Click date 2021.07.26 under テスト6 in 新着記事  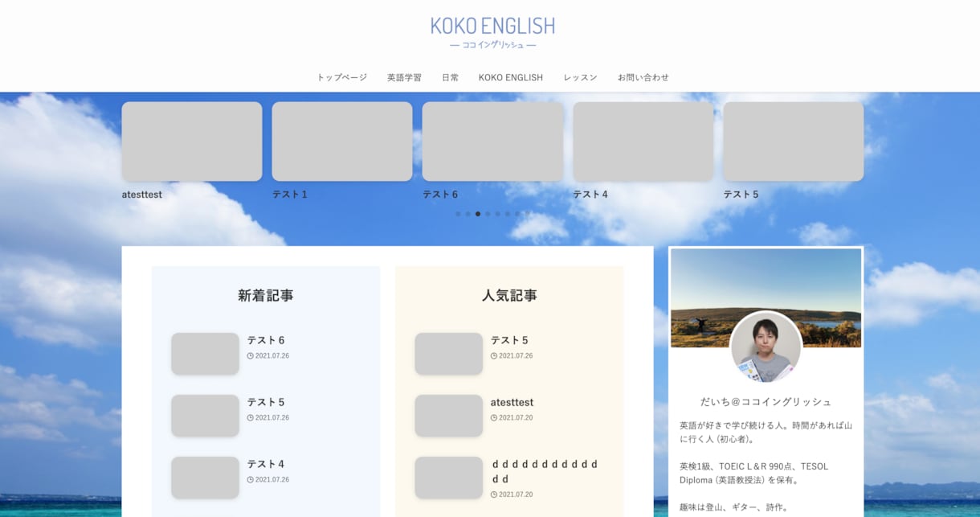[272, 355]
